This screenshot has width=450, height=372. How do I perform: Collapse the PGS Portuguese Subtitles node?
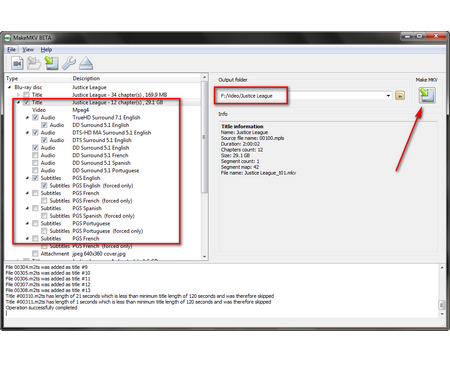point(27,223)
